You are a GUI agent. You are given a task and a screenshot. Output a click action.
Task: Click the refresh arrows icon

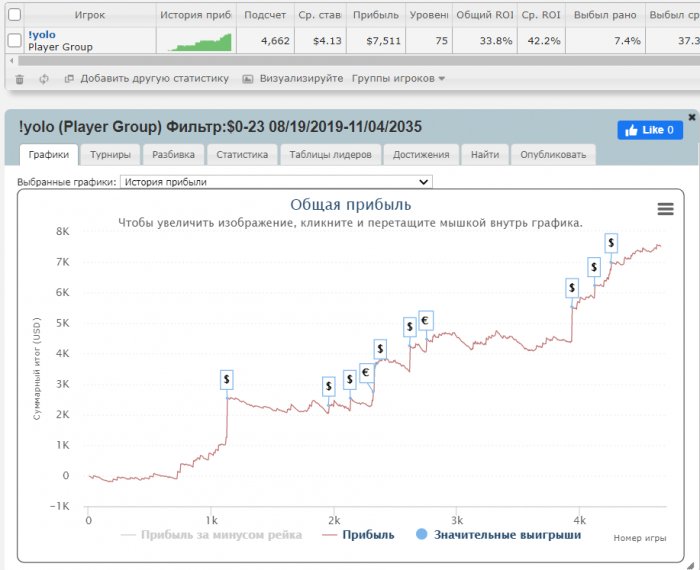(44, 79)
